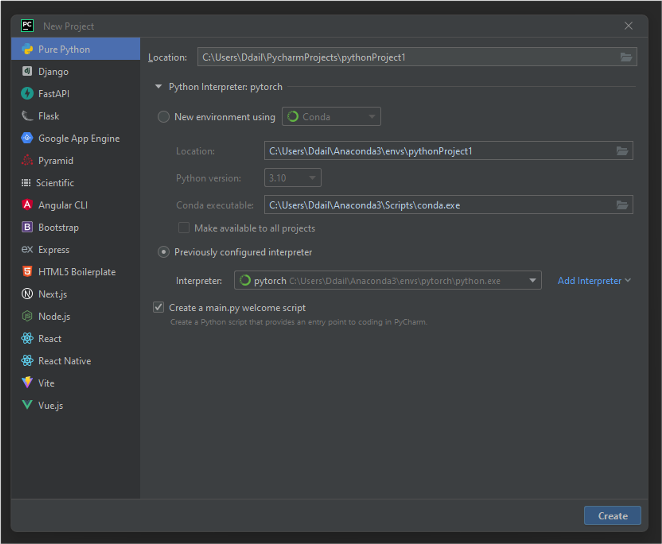The image size is (662, 544).
Task: Open the pytorch Interpreter dropdown arrow
Action: click(532, 280)
